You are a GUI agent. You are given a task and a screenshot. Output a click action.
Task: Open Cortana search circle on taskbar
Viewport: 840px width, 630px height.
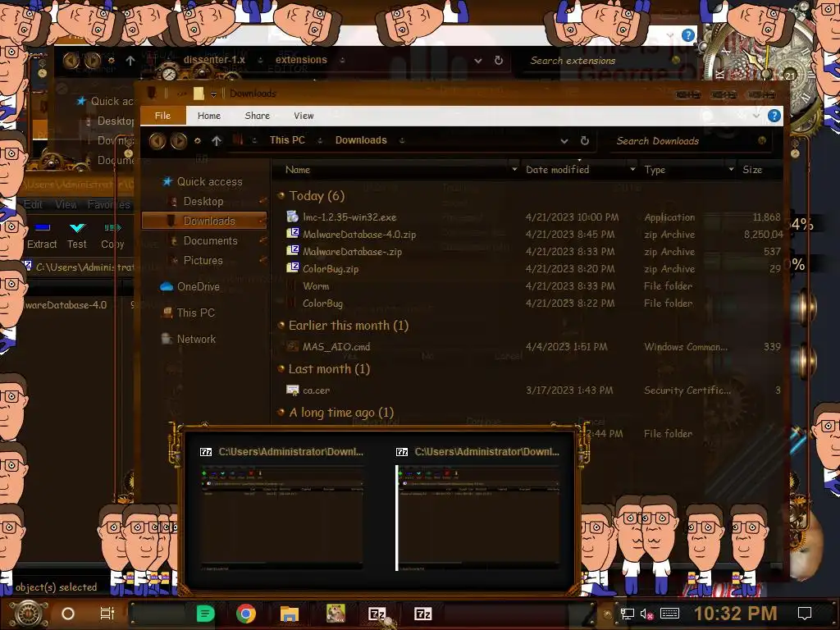[x=67, y=614]
